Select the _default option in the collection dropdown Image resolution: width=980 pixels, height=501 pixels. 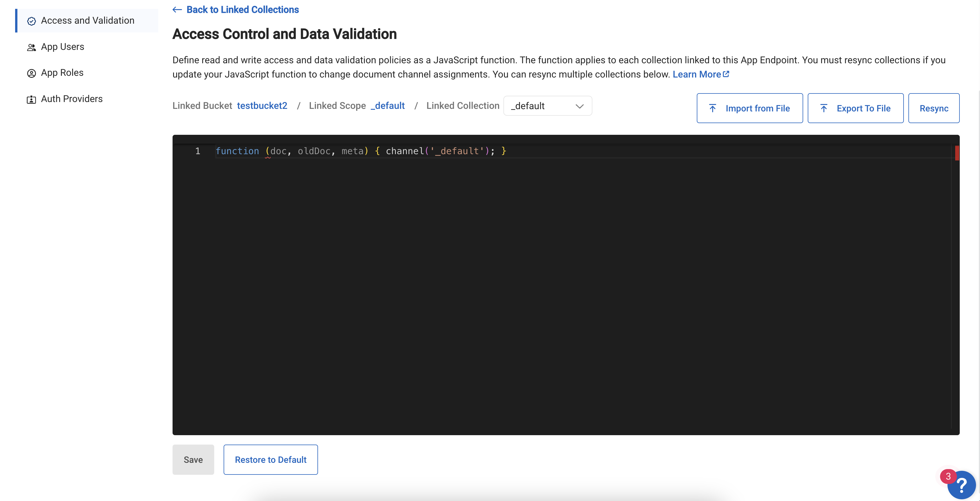pos(528,106)
